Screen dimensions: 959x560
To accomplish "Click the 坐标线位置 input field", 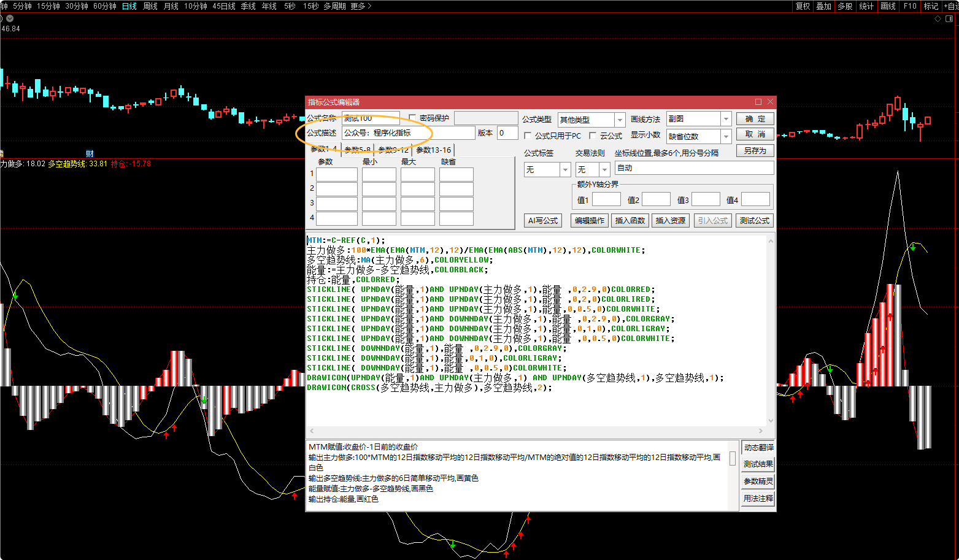I will point(693,168).
